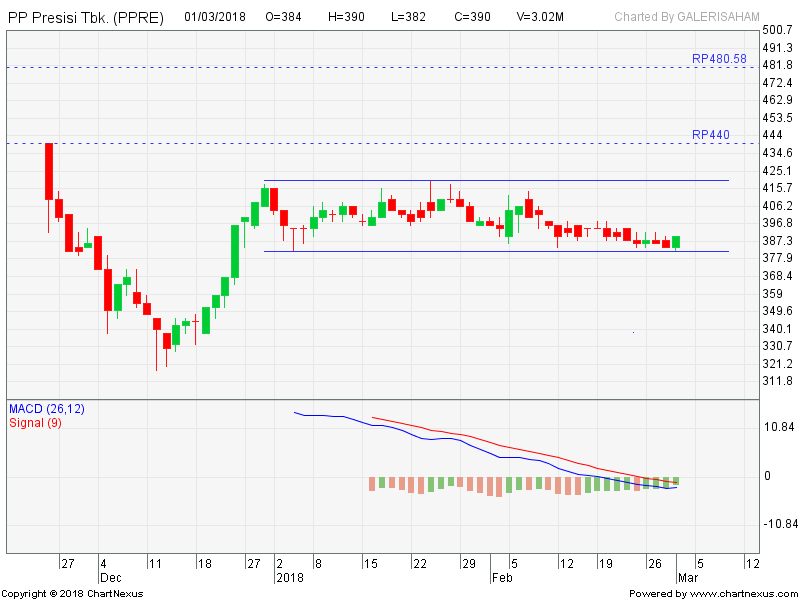Click the Copyright 2018 ChartNexus footer text
Image resolution: width=800 pixels, height=600 pixels.
72,593
